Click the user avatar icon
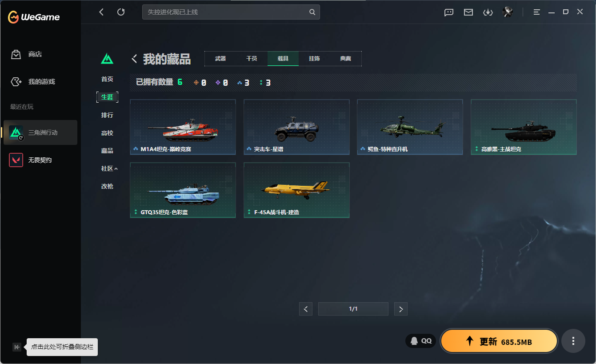 pos(508,12)
